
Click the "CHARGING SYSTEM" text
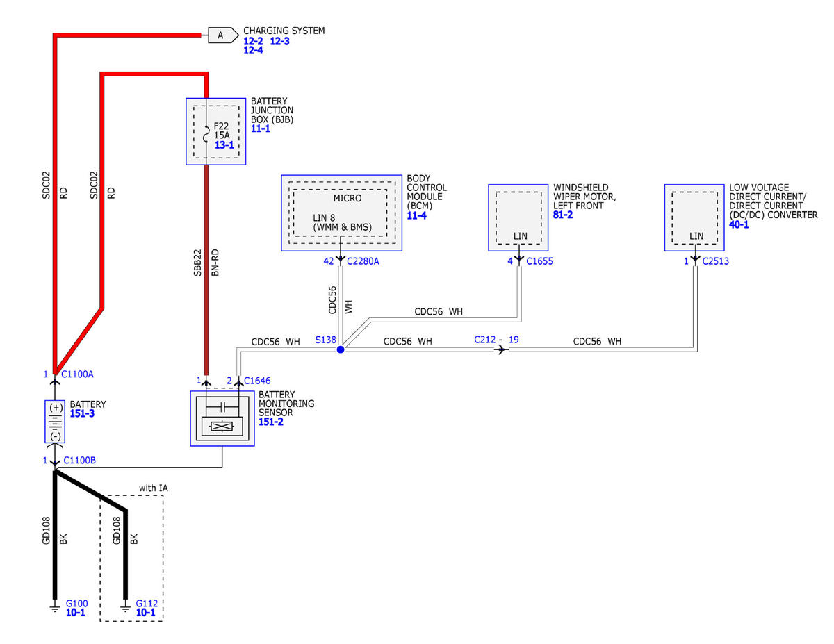click(284, 31)
